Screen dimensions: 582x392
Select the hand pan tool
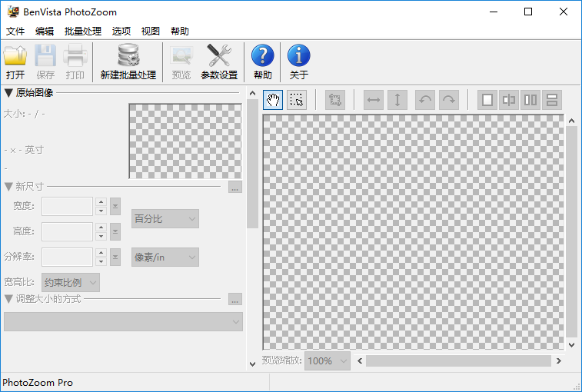pos(273,100)
